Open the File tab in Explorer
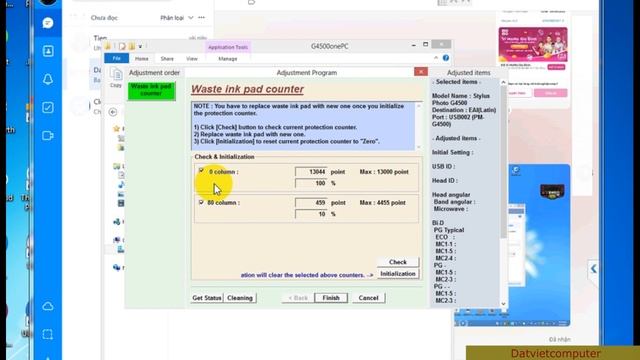 click(x=116, y=58)
